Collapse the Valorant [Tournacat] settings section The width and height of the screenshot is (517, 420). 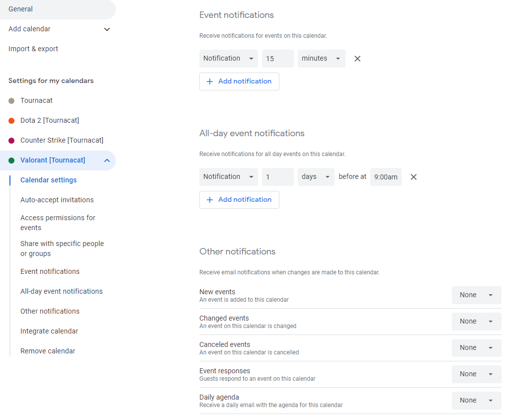[x=106, y=160]
